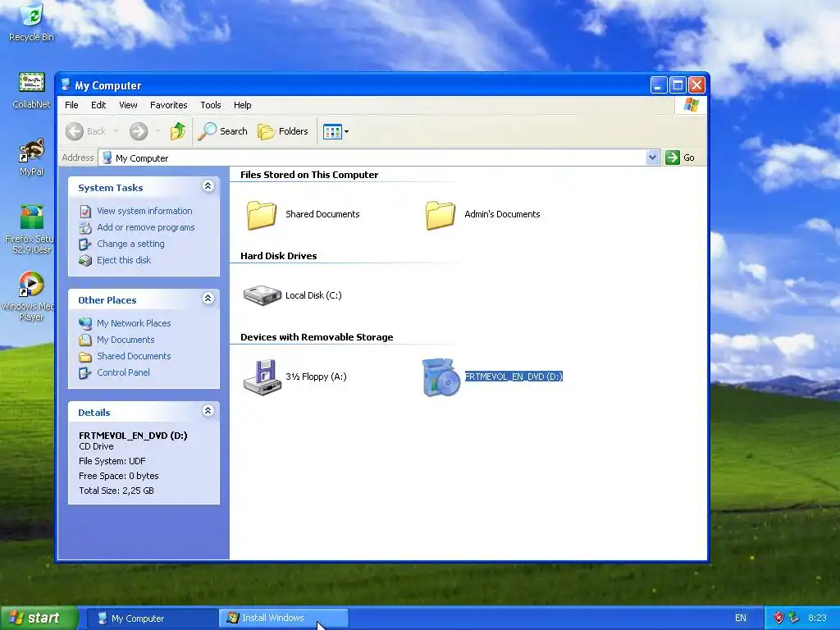This screenshot has height=630, width=840.
Task: Select the 3½ Floppy (A:) drive icon
Action: 262,377
